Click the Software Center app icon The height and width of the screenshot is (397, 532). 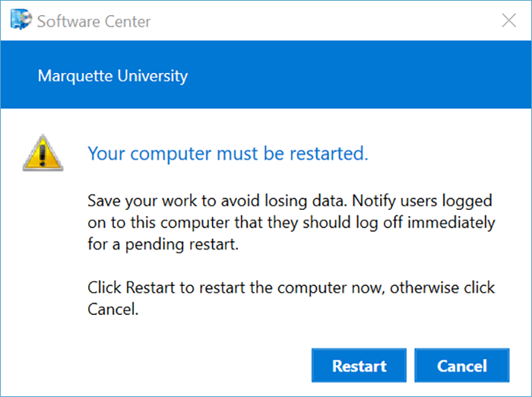[x=21, y=21]
